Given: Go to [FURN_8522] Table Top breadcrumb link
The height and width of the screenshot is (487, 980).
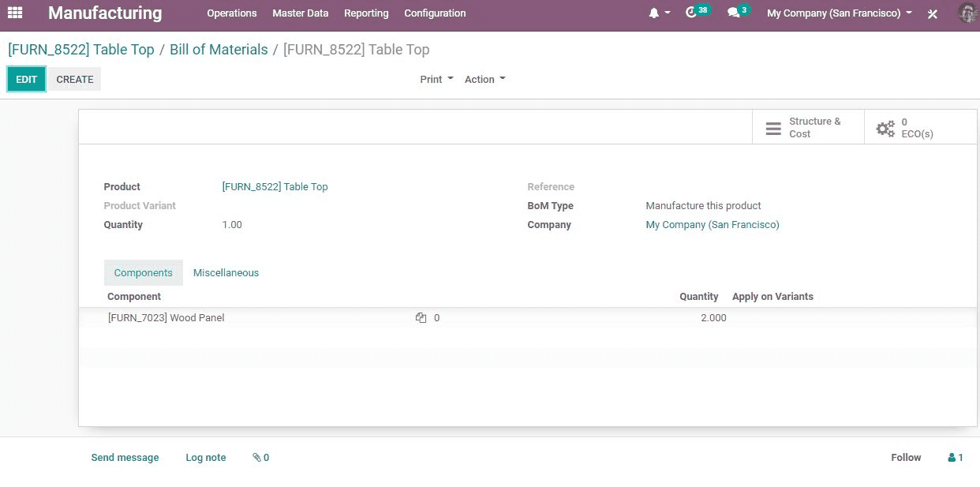Looking at the screenshot, I should click(81, 50).
